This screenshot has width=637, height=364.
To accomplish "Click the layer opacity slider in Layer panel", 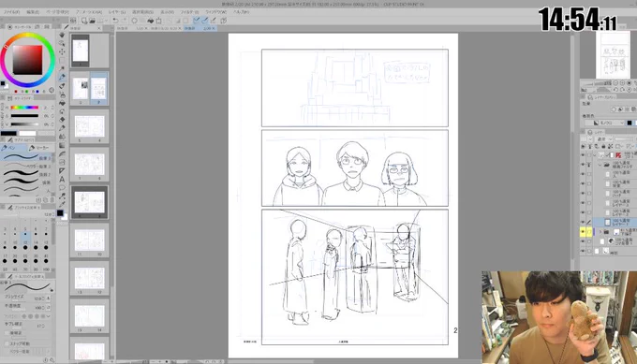I will click(625, 138).
